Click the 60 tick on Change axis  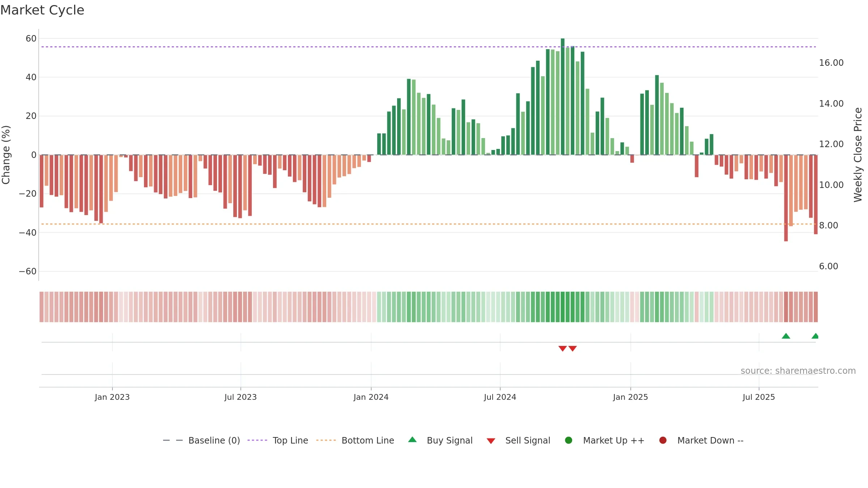coord(31,39)
